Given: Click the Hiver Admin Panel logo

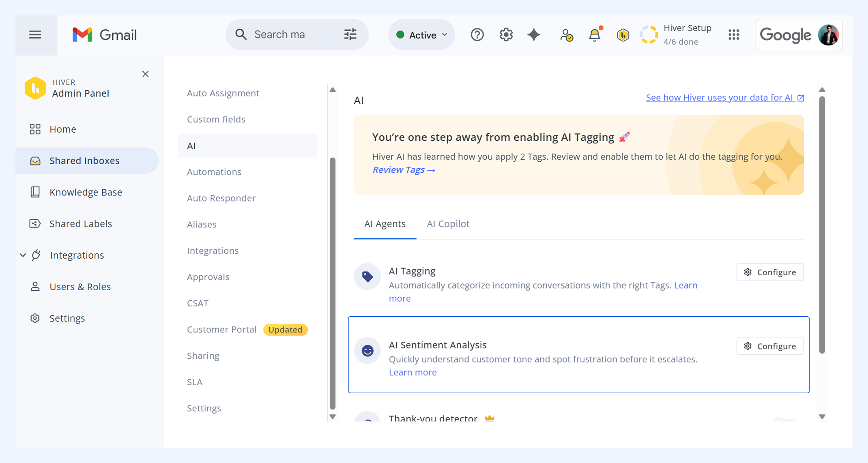Looking at the screenshot, I should [x=35, y=88].
